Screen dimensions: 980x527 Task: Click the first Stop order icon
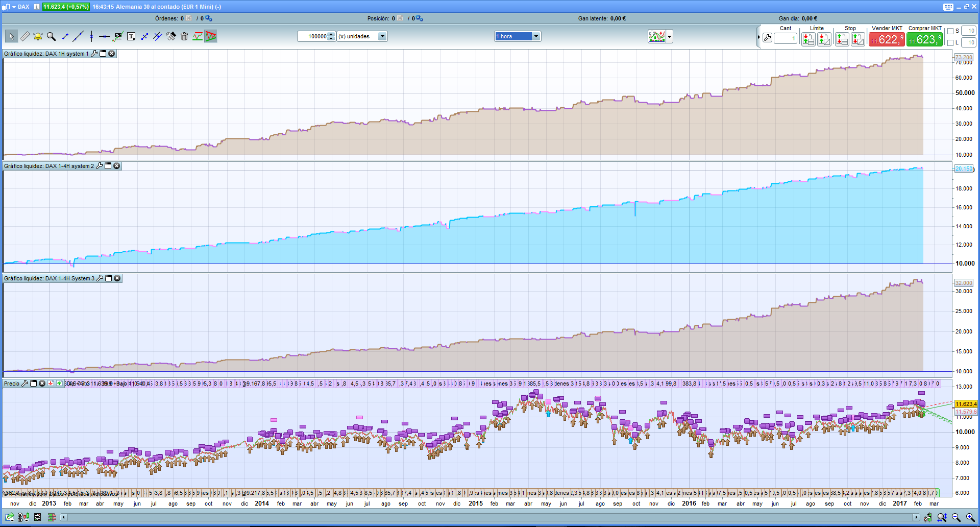842,39
